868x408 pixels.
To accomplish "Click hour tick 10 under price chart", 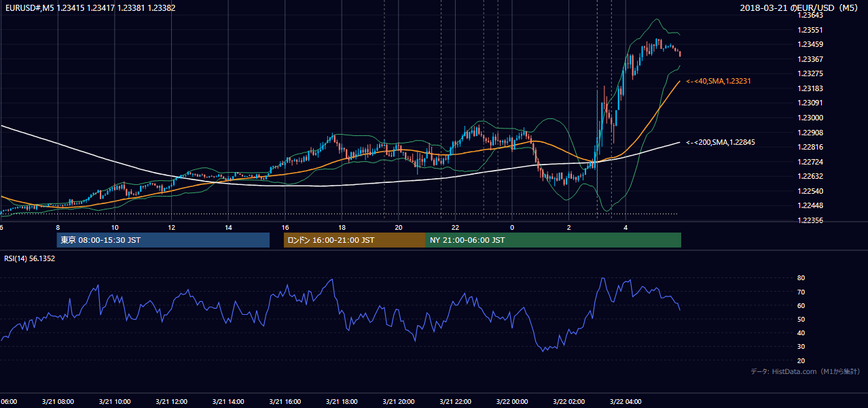I will pyautogui.click(x=114, y=227).
